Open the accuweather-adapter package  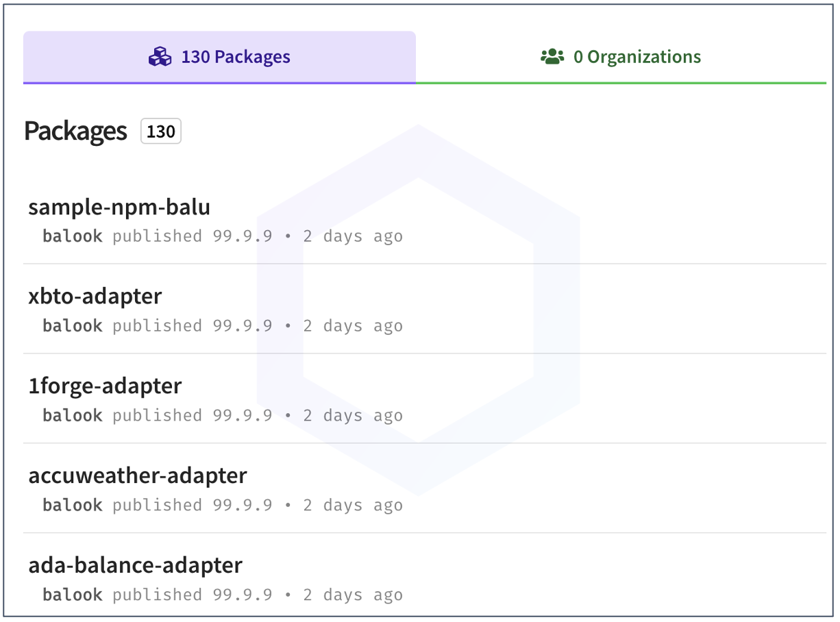[138, 475]
